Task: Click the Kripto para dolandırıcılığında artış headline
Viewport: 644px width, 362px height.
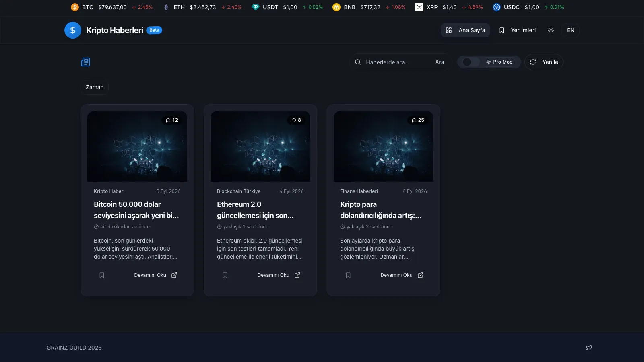Action: (x=381, y=210)
